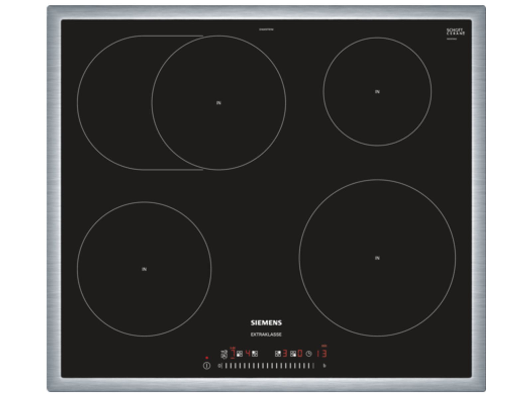
Task: Click the red power indicator dot
Action: 206,358
